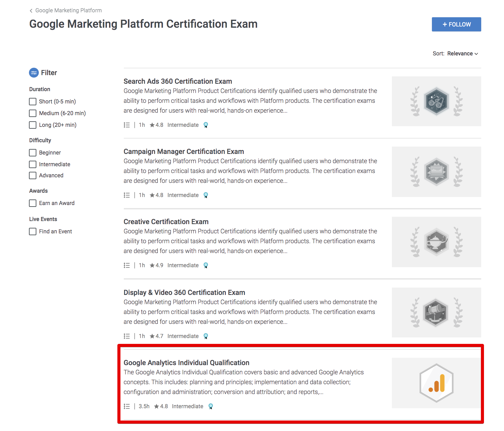Viewport: 504px width, 431px height.
Task: Click the Google Marketing Platform breadcrumb link
Action: 68,10
